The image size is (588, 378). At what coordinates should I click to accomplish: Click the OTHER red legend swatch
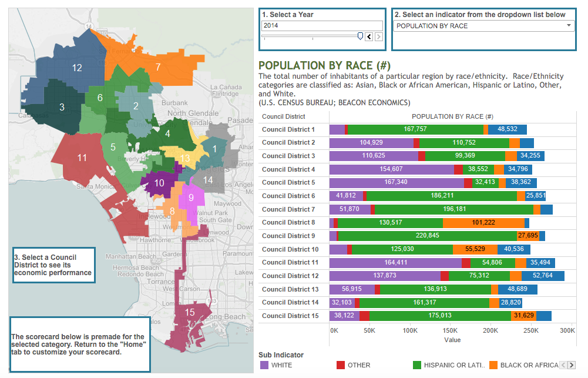[340, 365]
